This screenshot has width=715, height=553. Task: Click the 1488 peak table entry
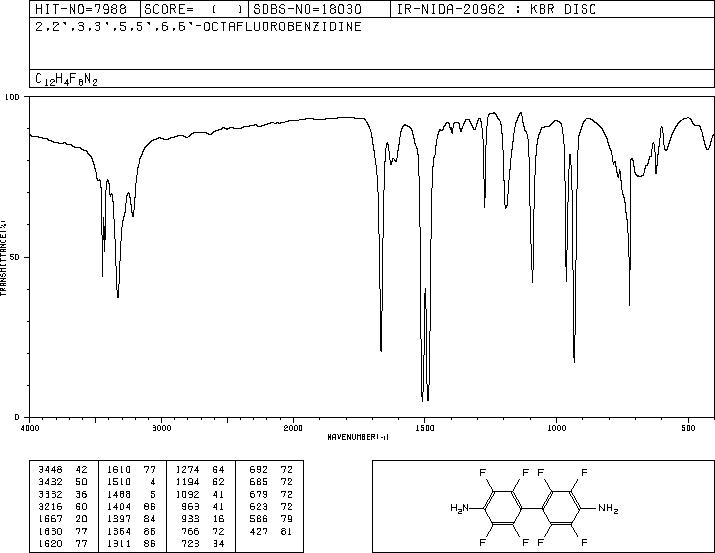[119, 495]
